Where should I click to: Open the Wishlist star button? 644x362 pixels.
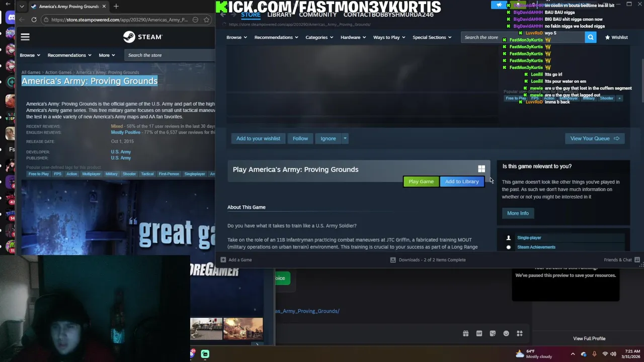[x=616, y=37]
